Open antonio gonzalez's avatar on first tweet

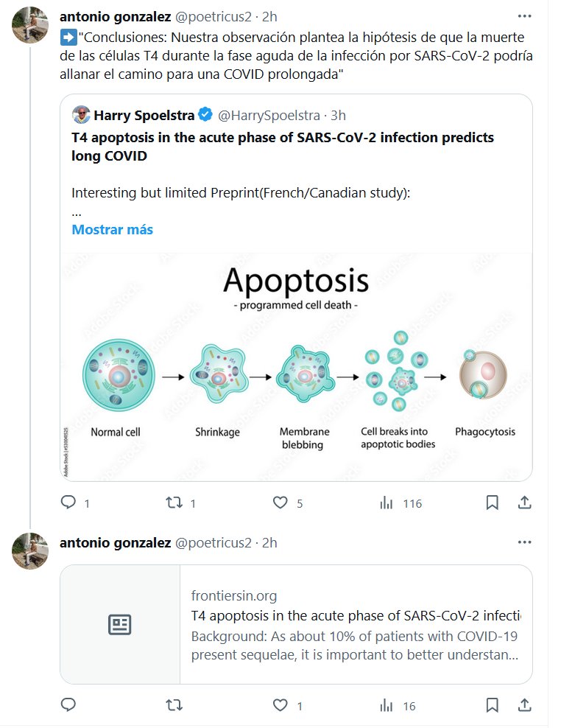(x=30, y=25)
